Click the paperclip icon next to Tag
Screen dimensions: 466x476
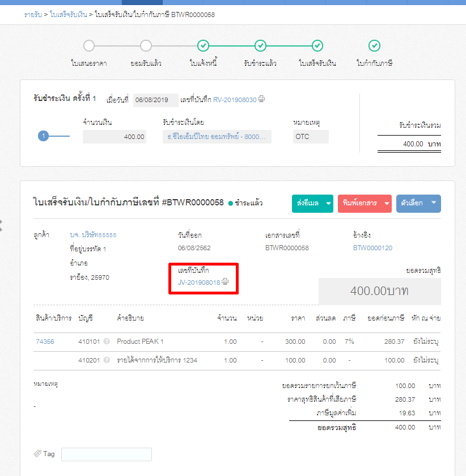tap(39, 453)
